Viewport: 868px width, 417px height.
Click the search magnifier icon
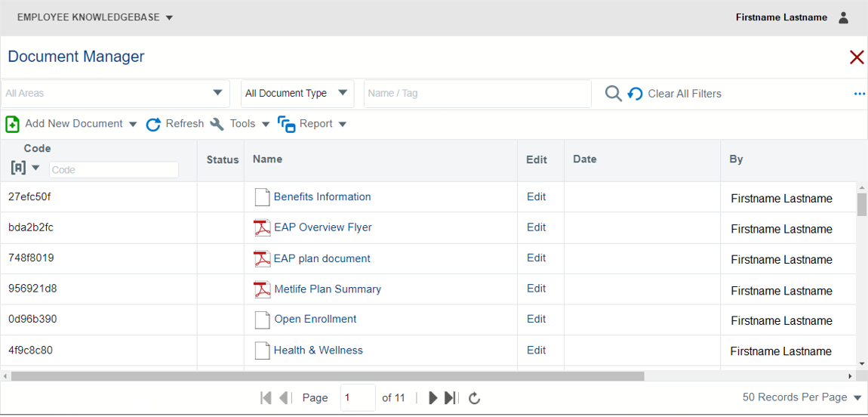614,94
